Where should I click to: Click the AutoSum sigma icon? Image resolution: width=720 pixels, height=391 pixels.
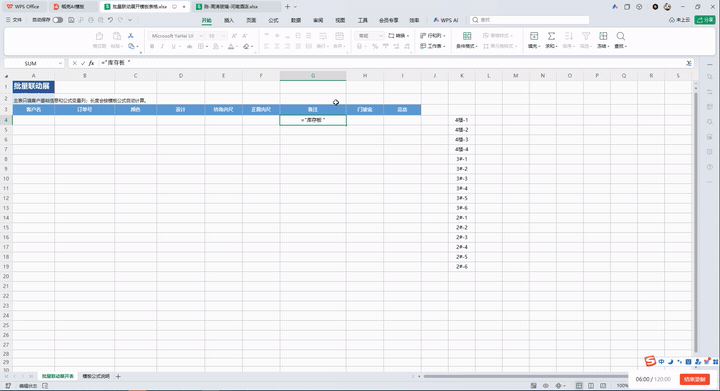[x=551, y=36]
